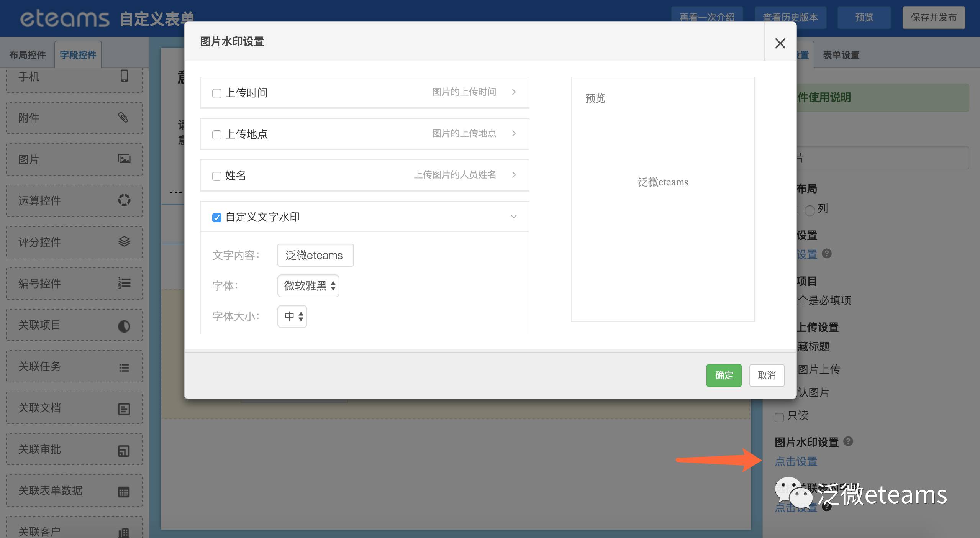Open the 表单设置 tab
Image resolution: width=980 pixels, height=538 pixels.
point(841,55)
